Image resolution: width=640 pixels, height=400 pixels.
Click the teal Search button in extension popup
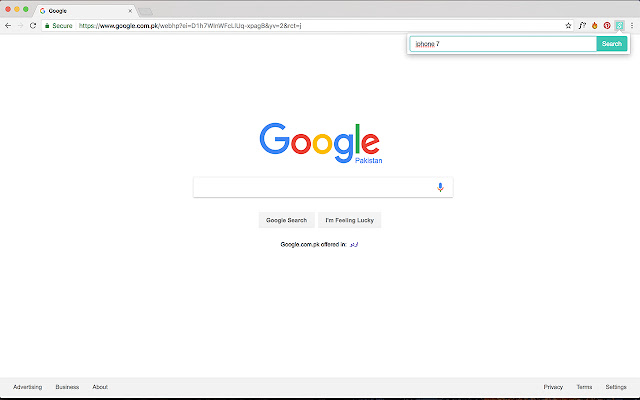[611, 44]
